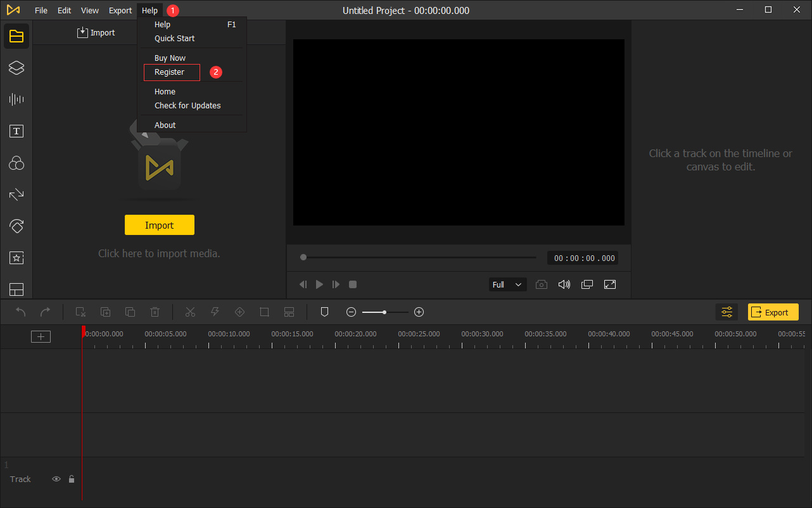Screen dimensions: 812x508
Task: Enter fullscreen preview mode
Action: [x=609, y=284]
